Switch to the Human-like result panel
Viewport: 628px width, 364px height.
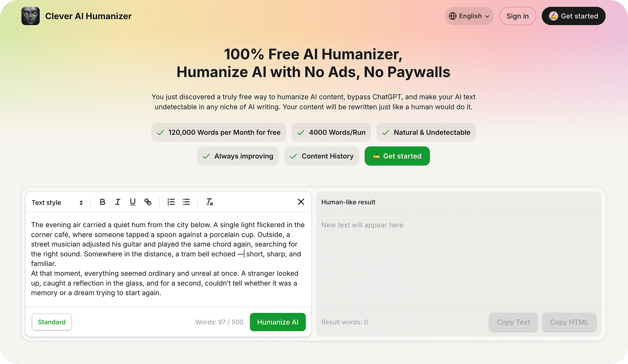[348, 202]
